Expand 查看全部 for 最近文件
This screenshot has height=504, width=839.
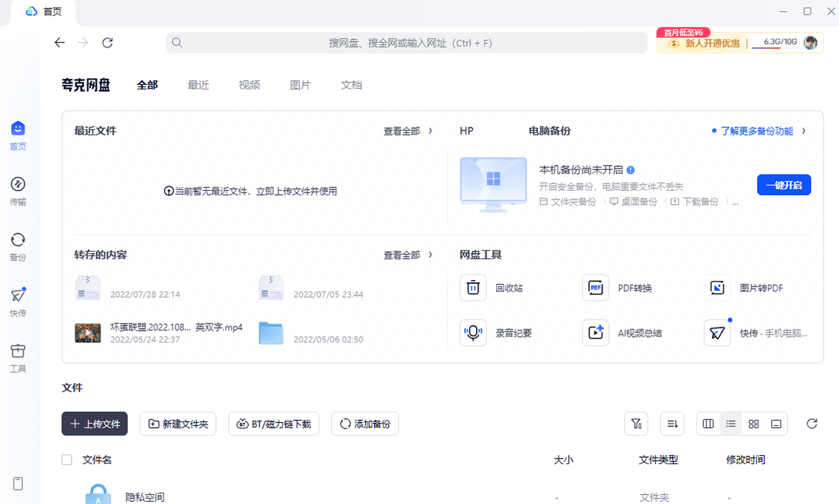pyautogui.click(x=408, y=131)
